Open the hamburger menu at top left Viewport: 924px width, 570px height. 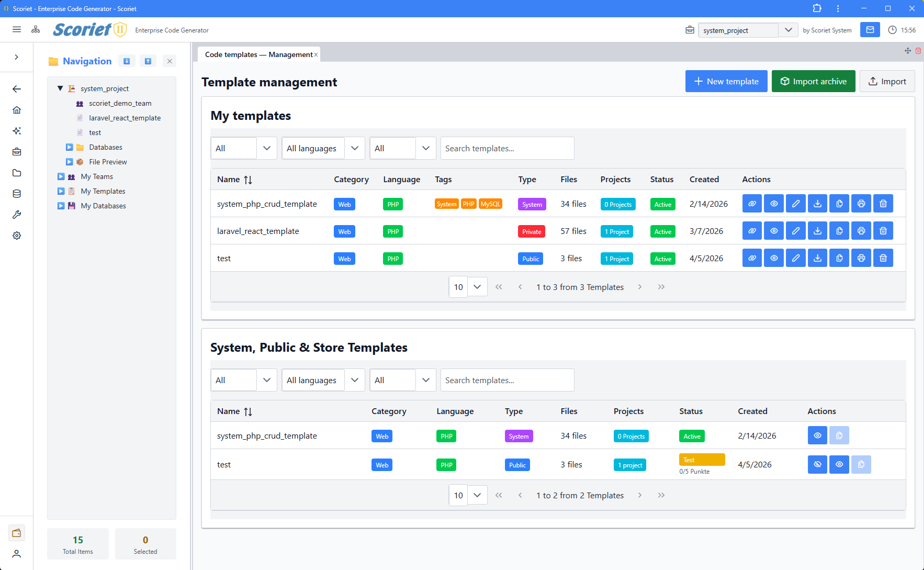pos(16,29)
